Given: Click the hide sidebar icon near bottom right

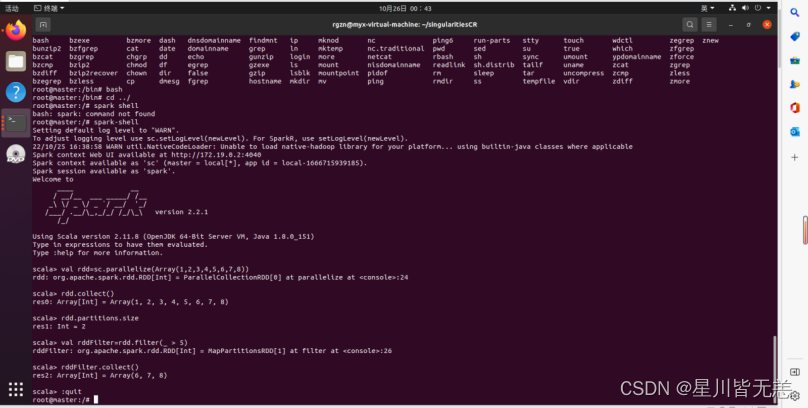Looking at the screenshot, I should coord(795,372).
